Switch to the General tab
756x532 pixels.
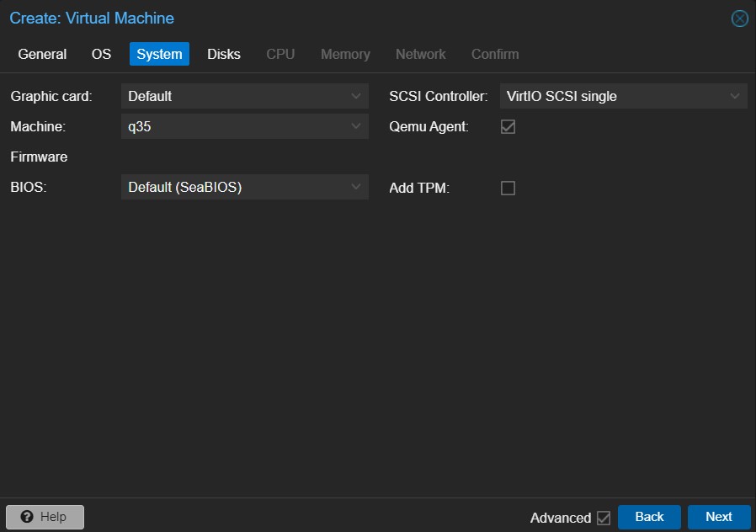pos(42,54)
